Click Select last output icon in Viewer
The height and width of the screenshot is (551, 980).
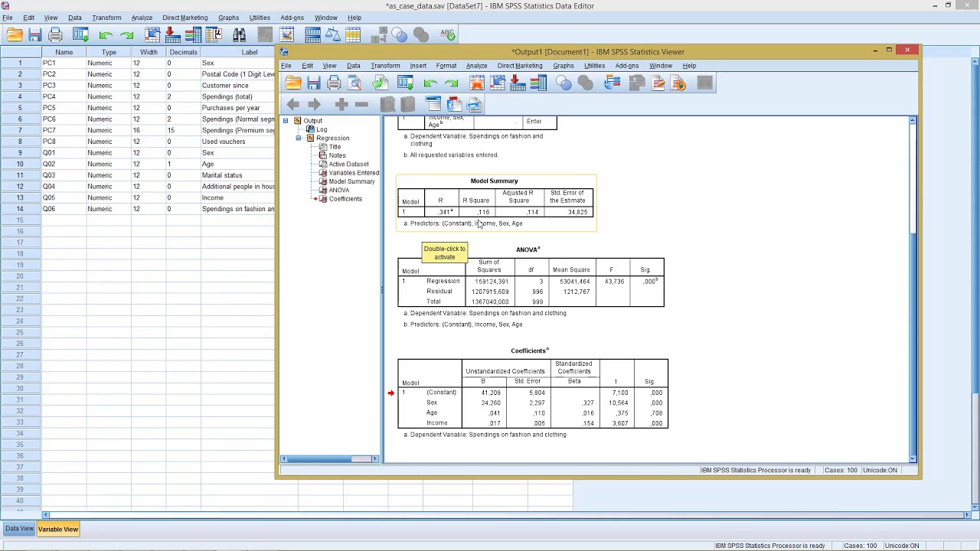[612, 83]
